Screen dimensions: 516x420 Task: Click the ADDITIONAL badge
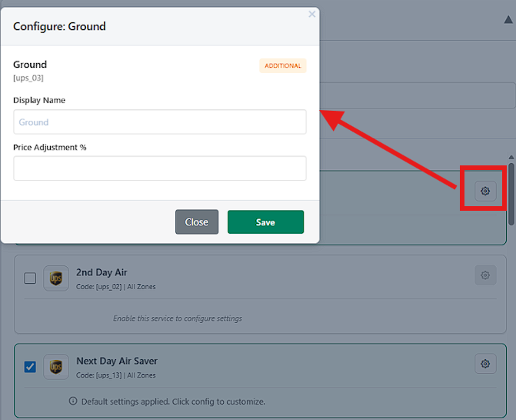(x=283, y=65)
